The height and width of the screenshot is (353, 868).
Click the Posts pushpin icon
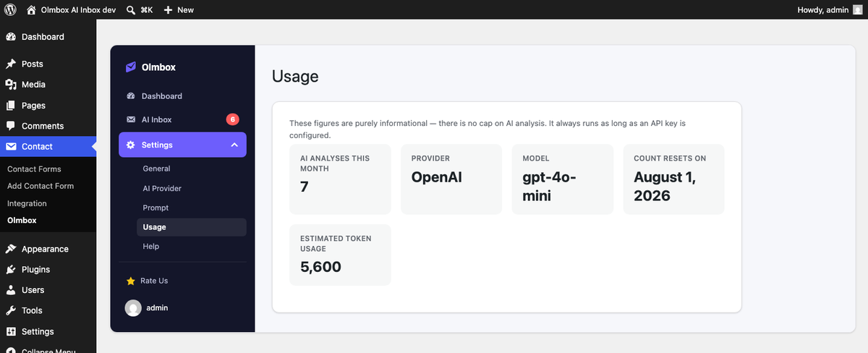pyautogui.click(x=11, y=64)
